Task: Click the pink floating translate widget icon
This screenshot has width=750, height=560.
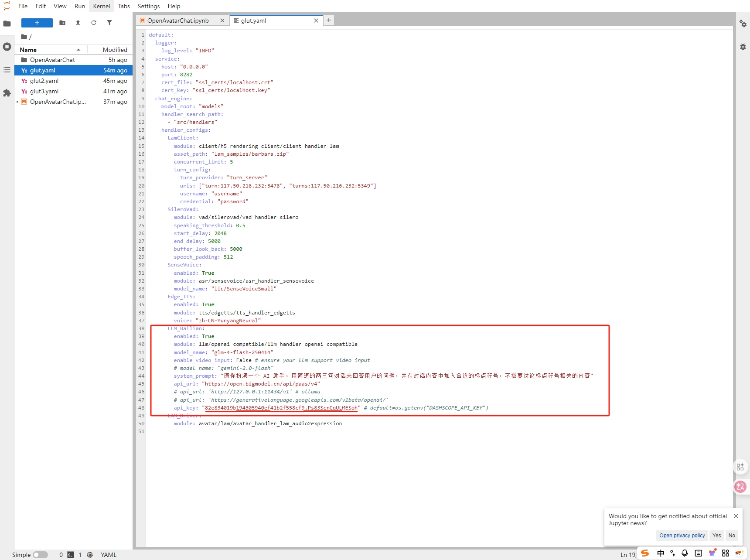Action: click(740, 486)
